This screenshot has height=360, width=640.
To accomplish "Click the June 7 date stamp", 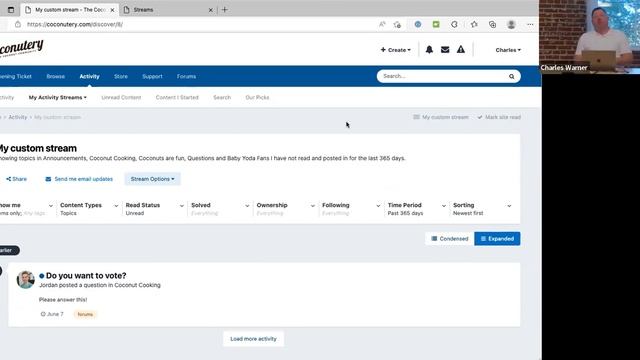I will pyautogui.click(x=52, y=314).
